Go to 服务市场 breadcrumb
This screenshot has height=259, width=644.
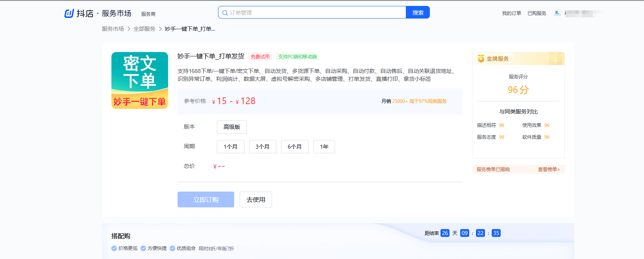[113, 29]
